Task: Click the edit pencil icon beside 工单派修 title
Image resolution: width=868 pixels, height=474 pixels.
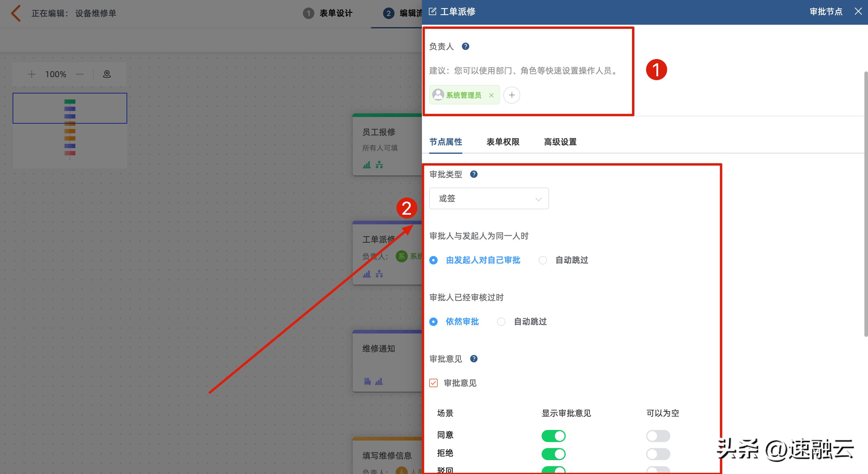Action: [432, 11]
